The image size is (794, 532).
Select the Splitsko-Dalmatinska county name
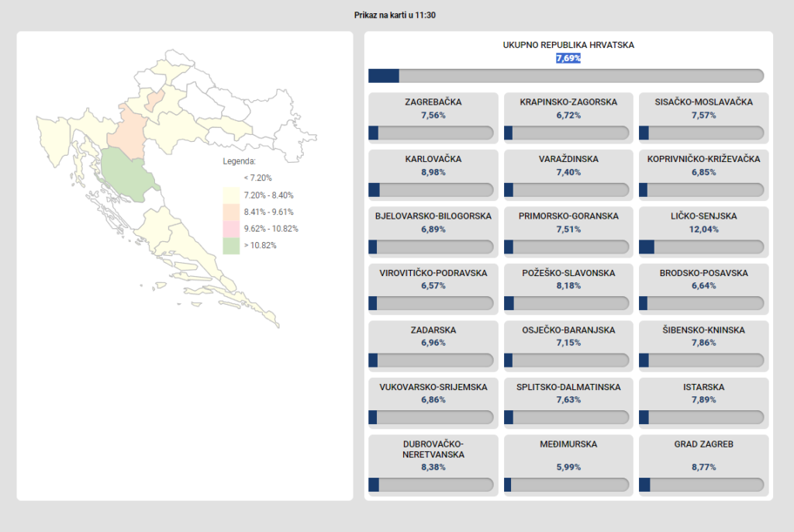point(568,388)
